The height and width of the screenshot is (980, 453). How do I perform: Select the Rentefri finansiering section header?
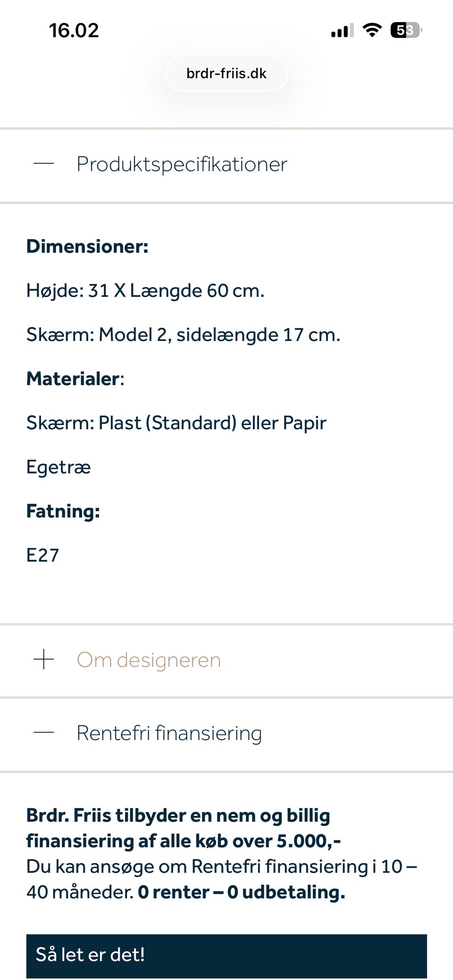[169, 733]
